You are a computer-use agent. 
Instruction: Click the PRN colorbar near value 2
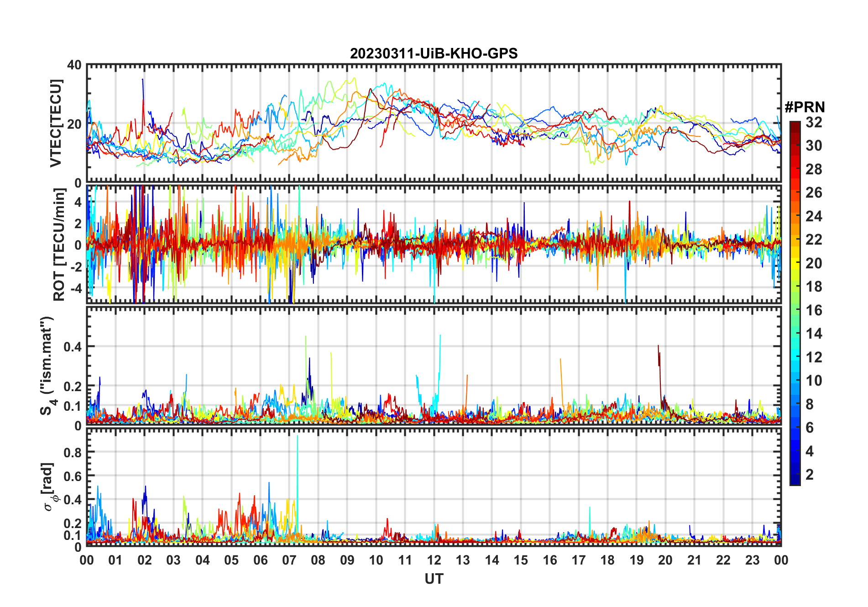pos(795,475)
